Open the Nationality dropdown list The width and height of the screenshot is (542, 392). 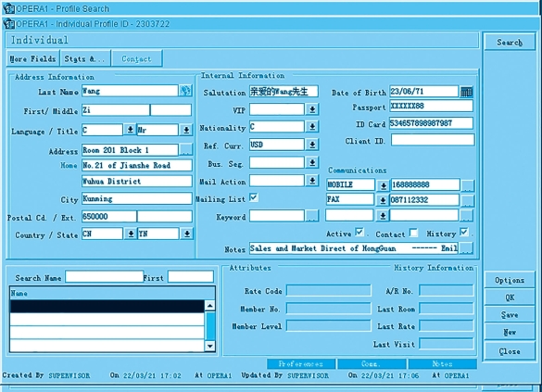[x=312, y=127]
